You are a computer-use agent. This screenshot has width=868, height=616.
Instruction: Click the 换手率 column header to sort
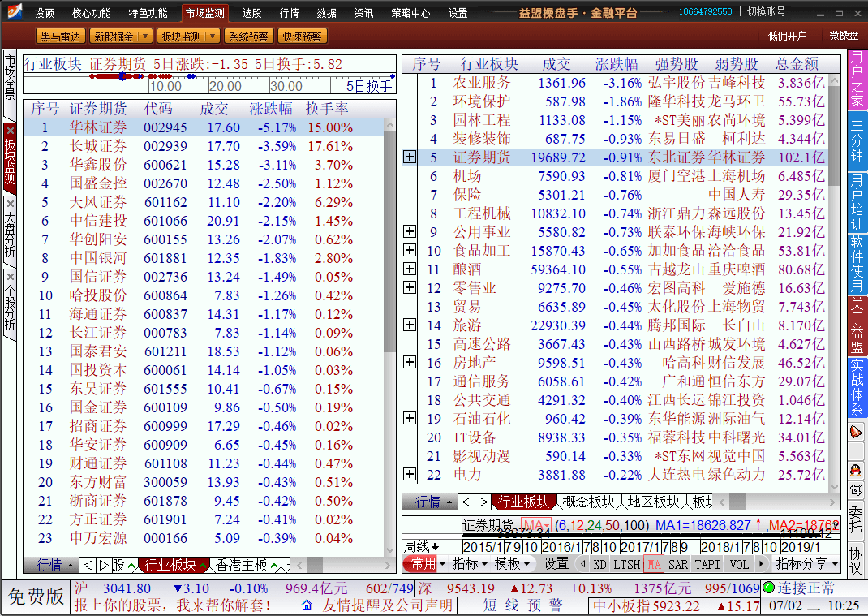(327, 109)
